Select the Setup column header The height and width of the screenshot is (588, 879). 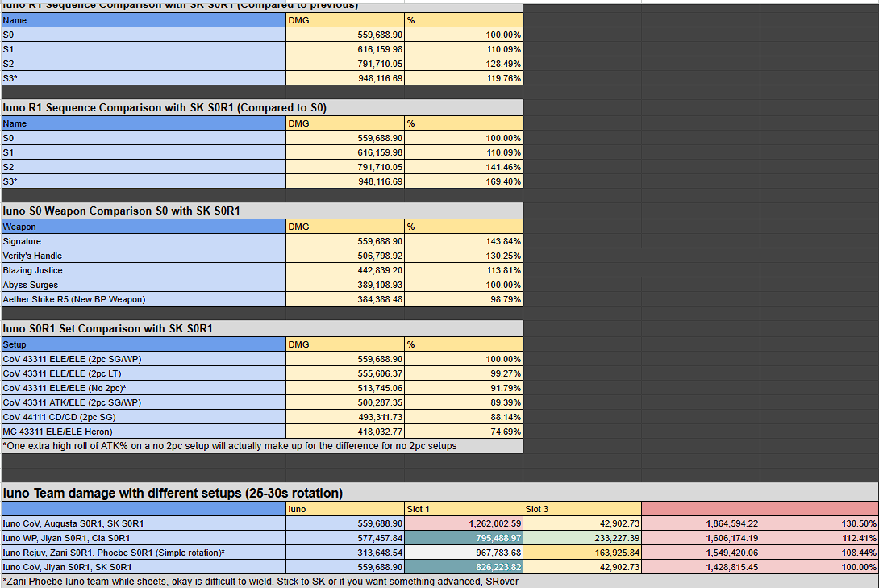(x=144, y=344)
